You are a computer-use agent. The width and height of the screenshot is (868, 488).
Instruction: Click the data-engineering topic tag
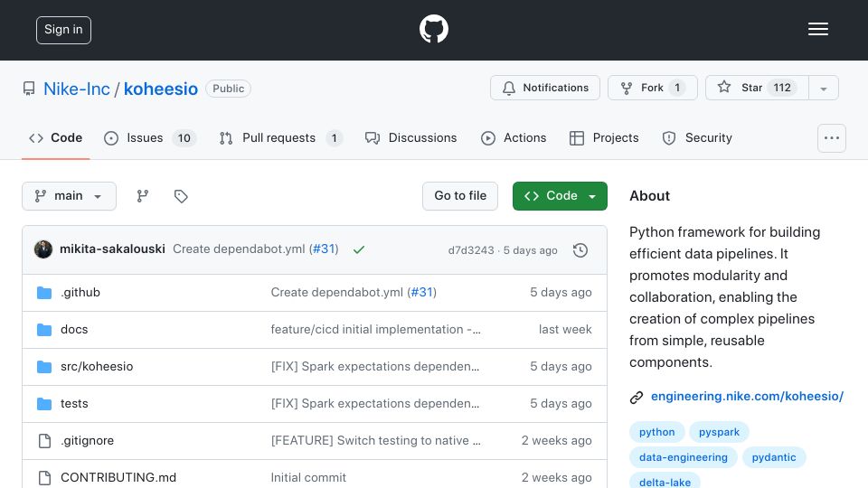click(684, 457)
